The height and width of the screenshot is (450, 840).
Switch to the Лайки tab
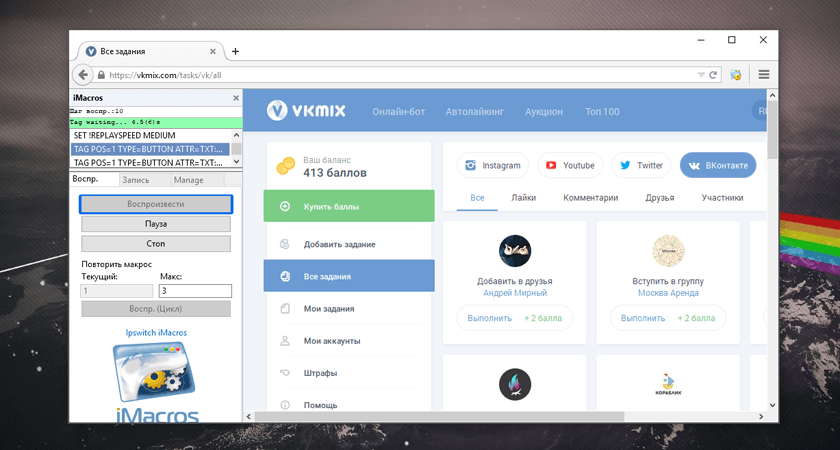(523, 198)
